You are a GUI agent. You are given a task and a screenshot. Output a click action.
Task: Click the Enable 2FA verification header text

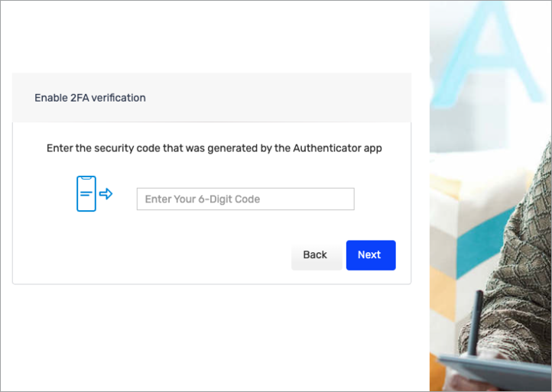click(x=90, y=98)
